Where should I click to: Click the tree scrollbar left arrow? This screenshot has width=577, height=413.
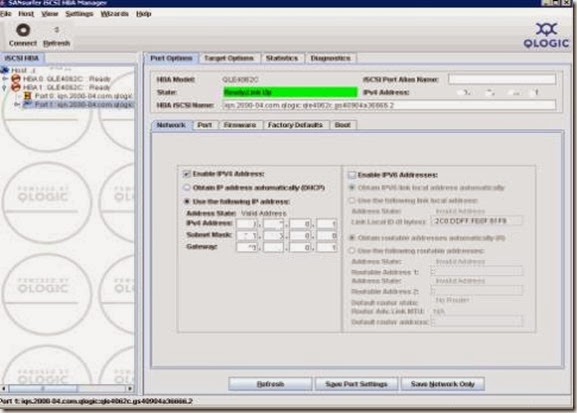(x=4, y=388)
